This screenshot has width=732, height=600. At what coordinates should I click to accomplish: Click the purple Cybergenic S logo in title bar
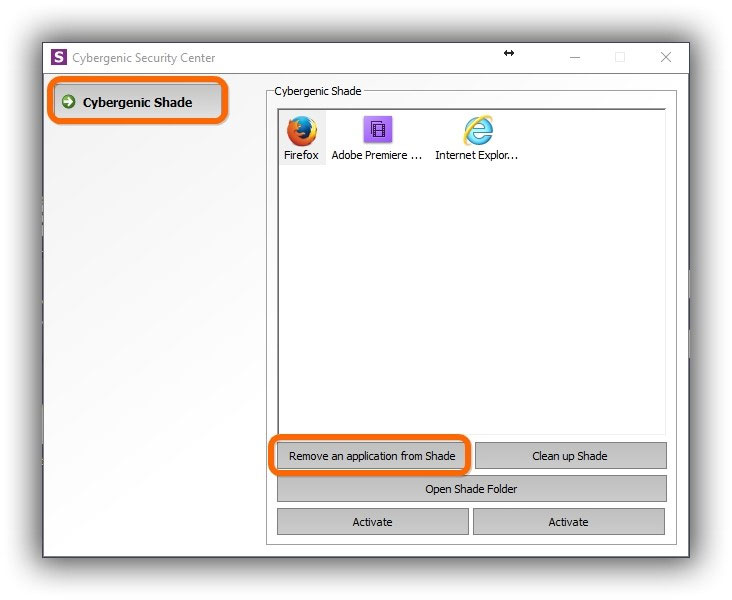pyautogui.click(x=59, y=58)
